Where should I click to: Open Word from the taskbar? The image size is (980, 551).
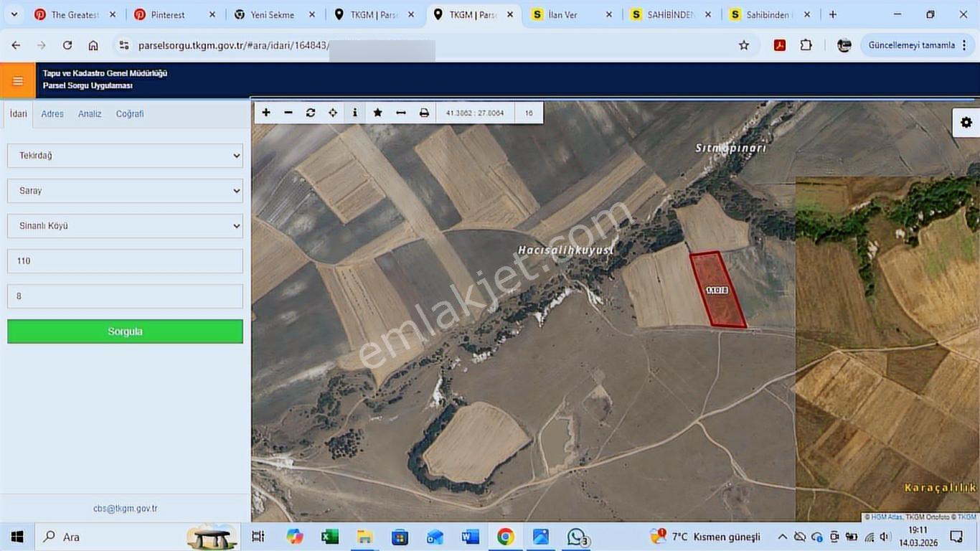click(x=471, y=537)
